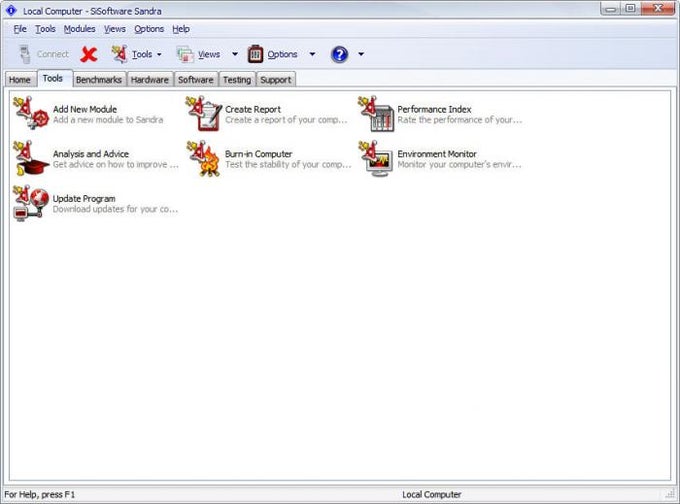Image resolution: width=680 pixels, height=504 pixels.
Task: Click the Options toolbar icon
Action: click(x=255, y=54)
